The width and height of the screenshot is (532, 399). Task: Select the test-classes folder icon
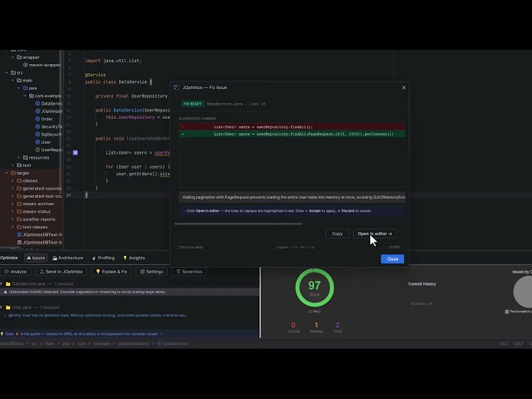(x=19, y=227)
